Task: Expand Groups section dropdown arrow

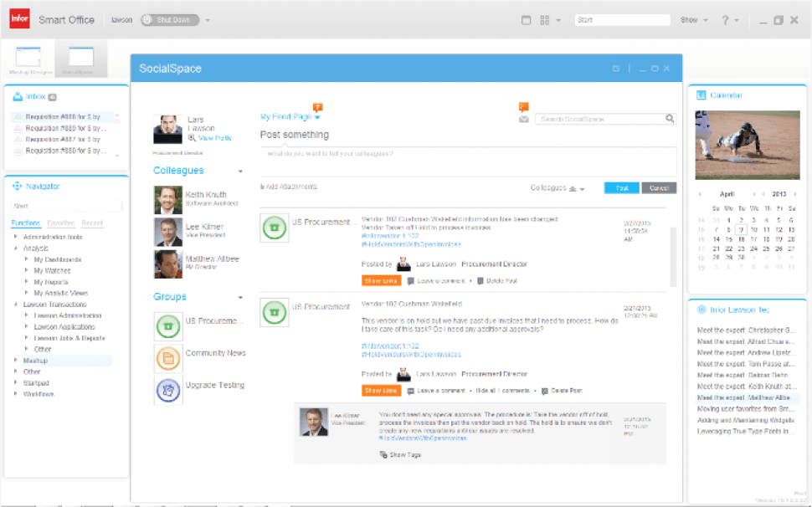Action: (240, 298)
